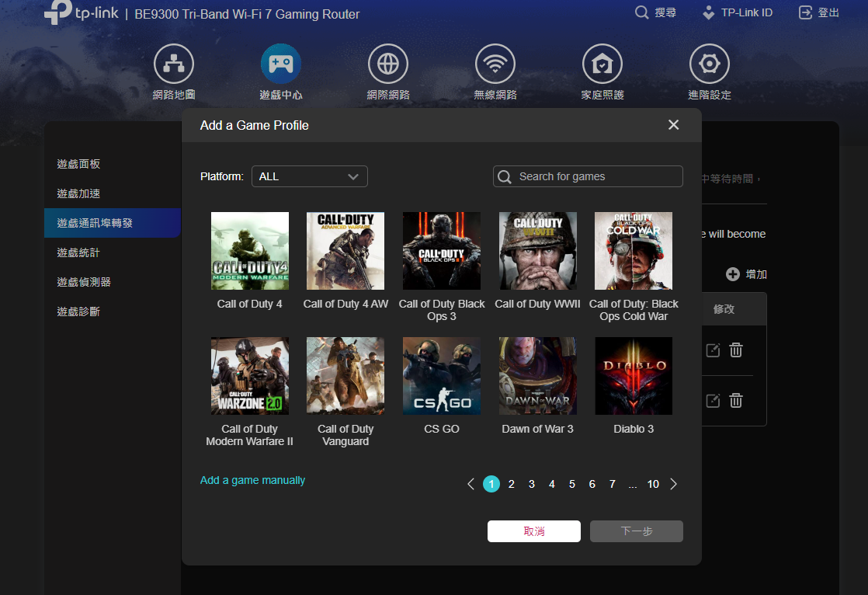Click the 登出 logout icon

click(805, 12)
